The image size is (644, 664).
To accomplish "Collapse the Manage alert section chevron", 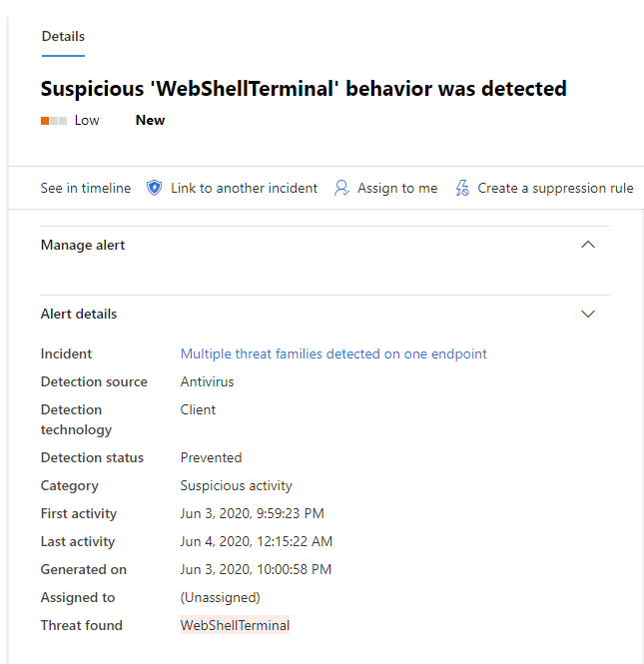I will [x=588, y=245].
